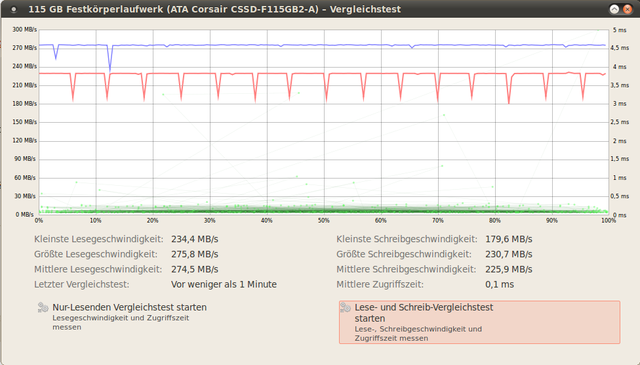Select the value 225,9 MB/s

point(509,269)
